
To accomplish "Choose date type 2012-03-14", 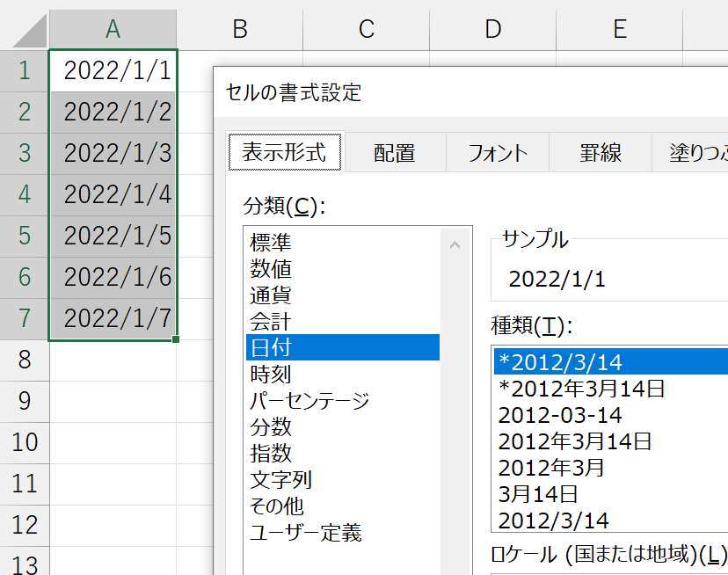I will pyautogui.click(x=610, y=415).
